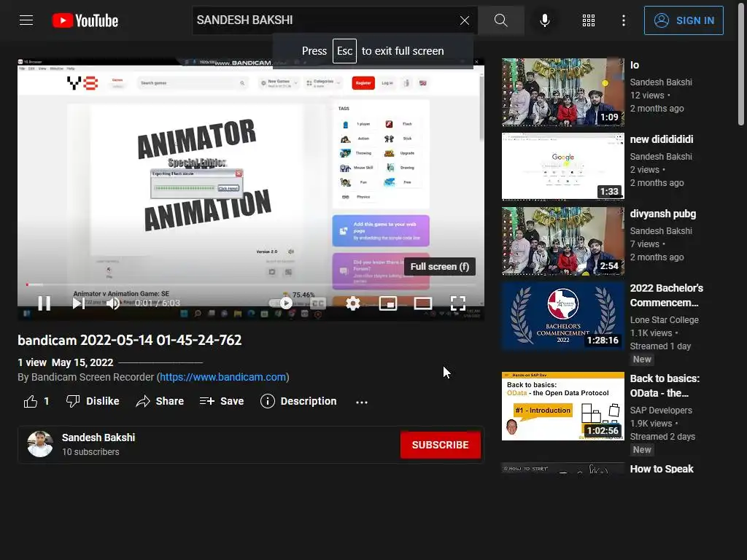Clear the search box text
The height and width of the screenshot is (560, 747).
[x=465, y=20]
